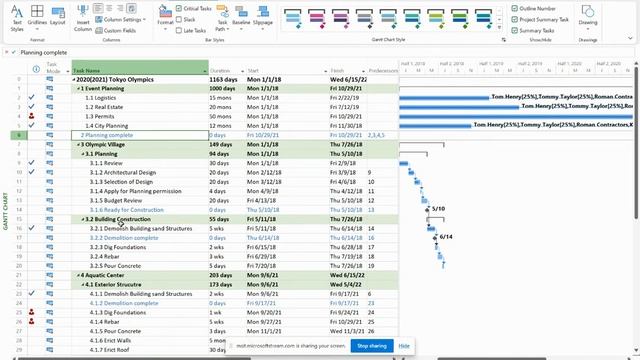Click the 5/10 milestone marker
This screenshot has width=640, height=360.
coord(427,209)
